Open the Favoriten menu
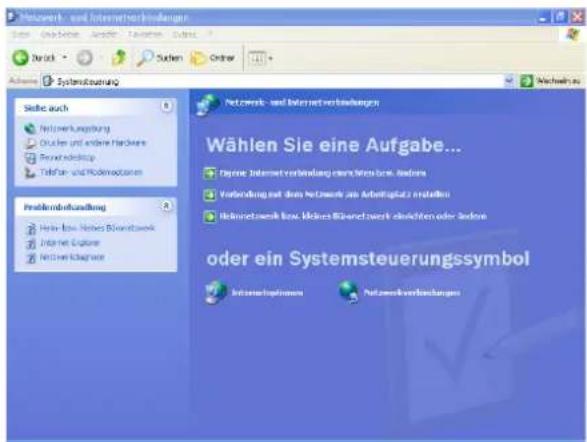The height and width of the screenshot is (442, 587). (x=145, y=34)
